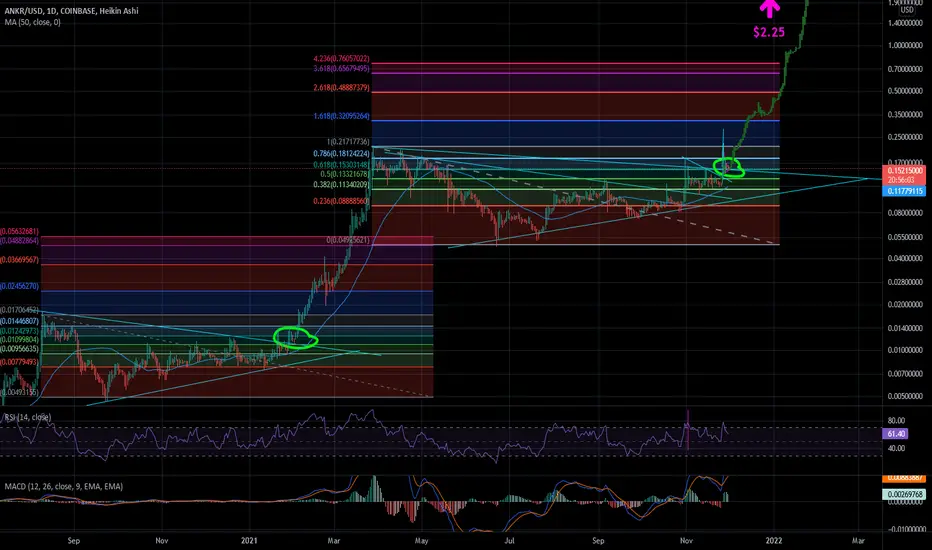Viewport: 932px width, 550px height.
Task: Click the ANKR/USD symbol title in chart legend
Action: 72,11
